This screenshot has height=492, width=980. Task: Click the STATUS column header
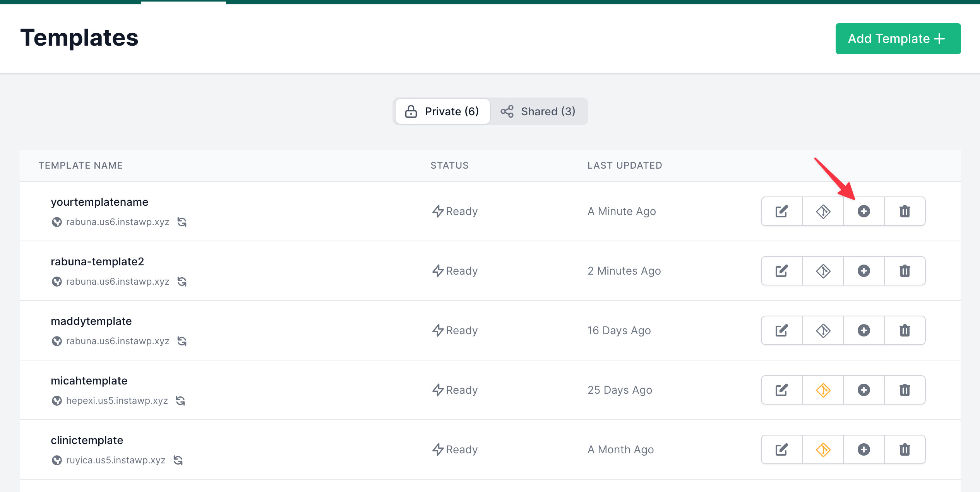click(449, 166)
